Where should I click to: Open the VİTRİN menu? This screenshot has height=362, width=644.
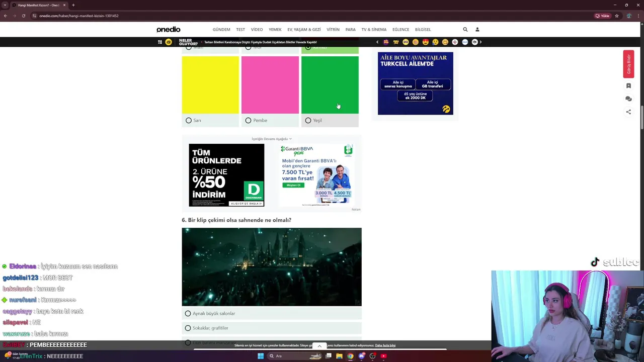(333, 30)
